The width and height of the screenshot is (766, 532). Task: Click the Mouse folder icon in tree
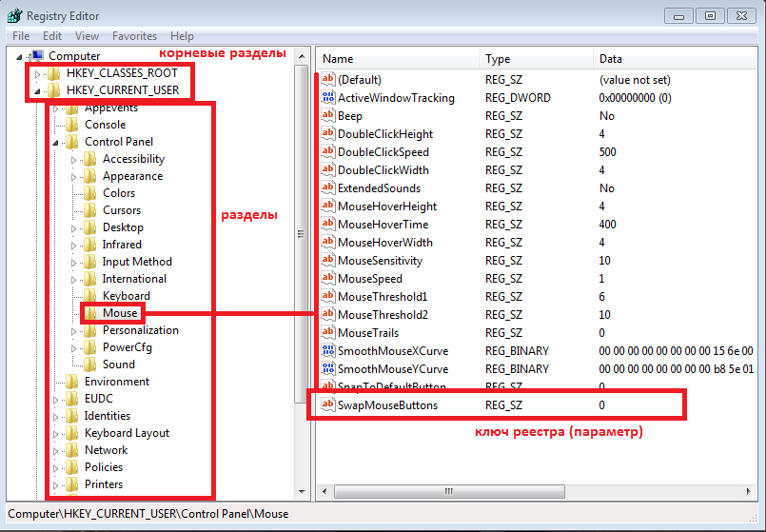89,313
